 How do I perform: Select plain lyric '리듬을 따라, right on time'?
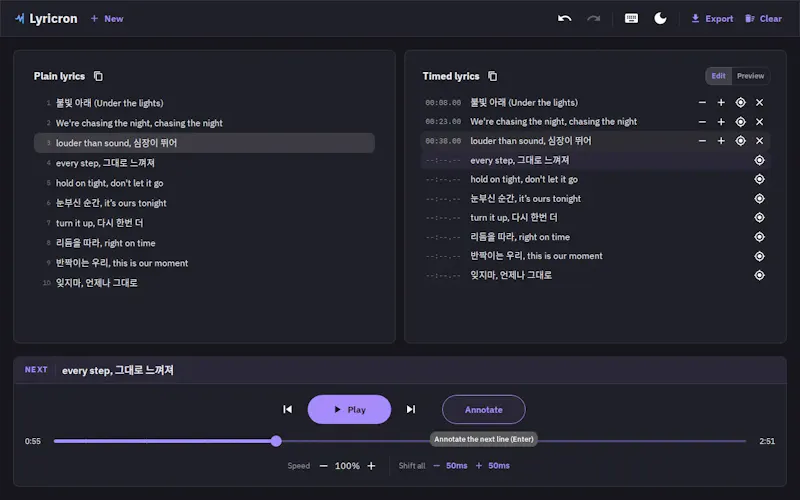[204, 243]
